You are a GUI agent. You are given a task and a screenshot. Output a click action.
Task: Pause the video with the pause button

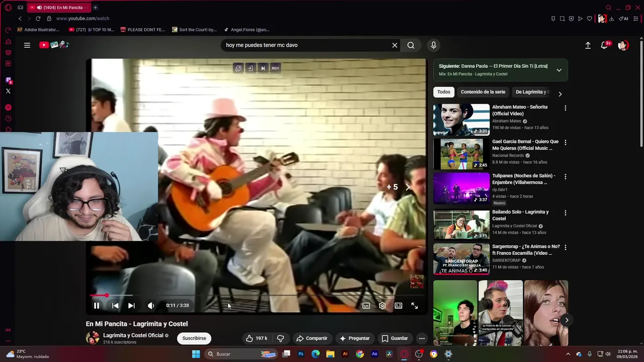[97, 305]
